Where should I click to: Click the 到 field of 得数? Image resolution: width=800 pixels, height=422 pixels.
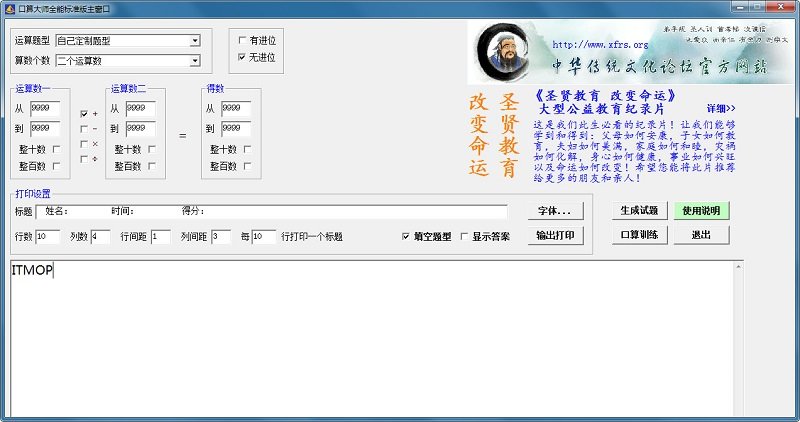(236, 129)
